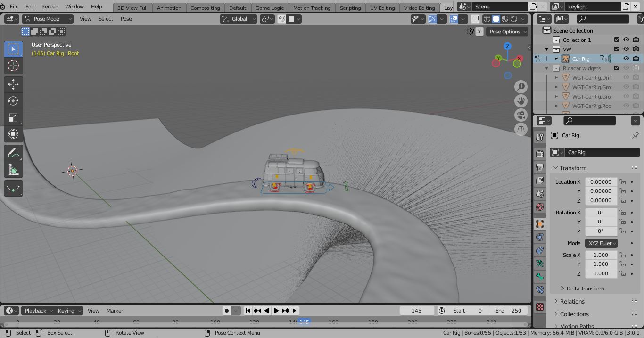Toggle X-axis mirror button
This screenshot has height=338, width=644.
click(479, 32)
